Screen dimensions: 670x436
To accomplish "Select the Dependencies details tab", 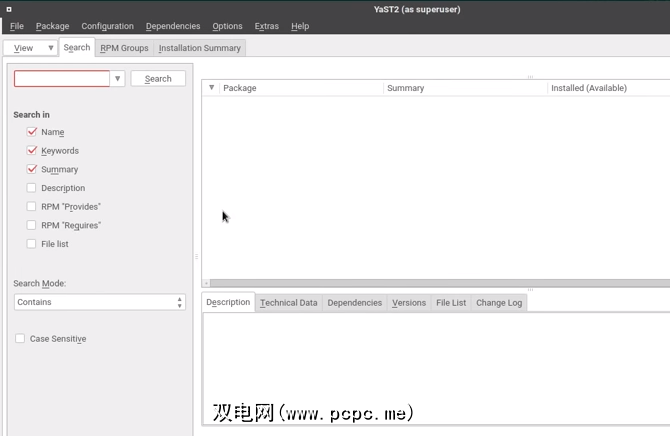I will click(x=355, y=303).
